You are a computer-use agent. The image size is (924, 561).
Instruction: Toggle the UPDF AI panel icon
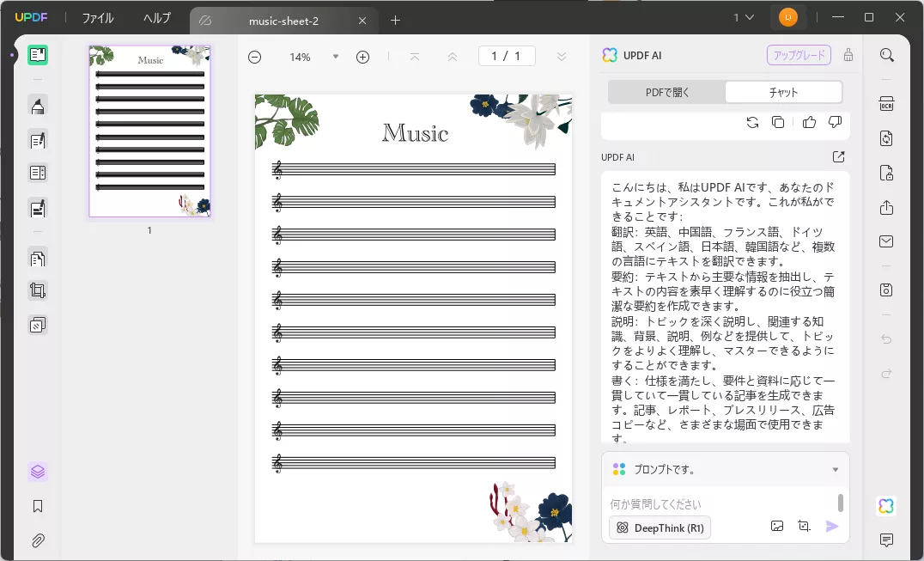886,506
